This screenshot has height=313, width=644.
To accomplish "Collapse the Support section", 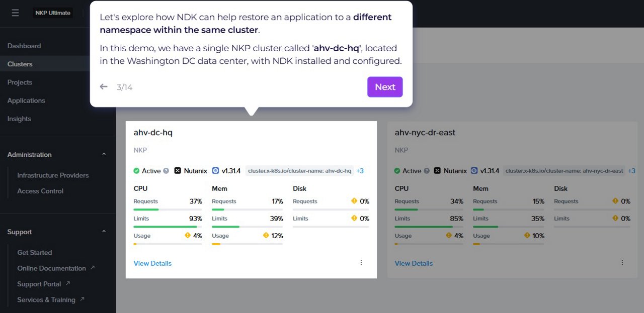I will pyautogui.click(x=104, y=232).
